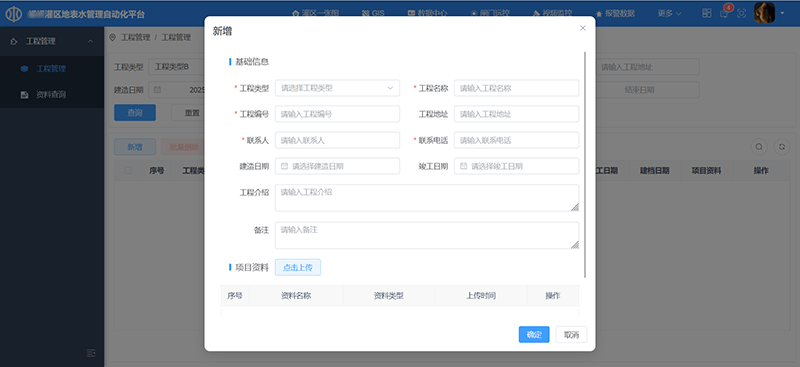Screen dimensions: 800x367
Task: Click the sidebar collapse icon at bottom
Action: pos(91,353)
